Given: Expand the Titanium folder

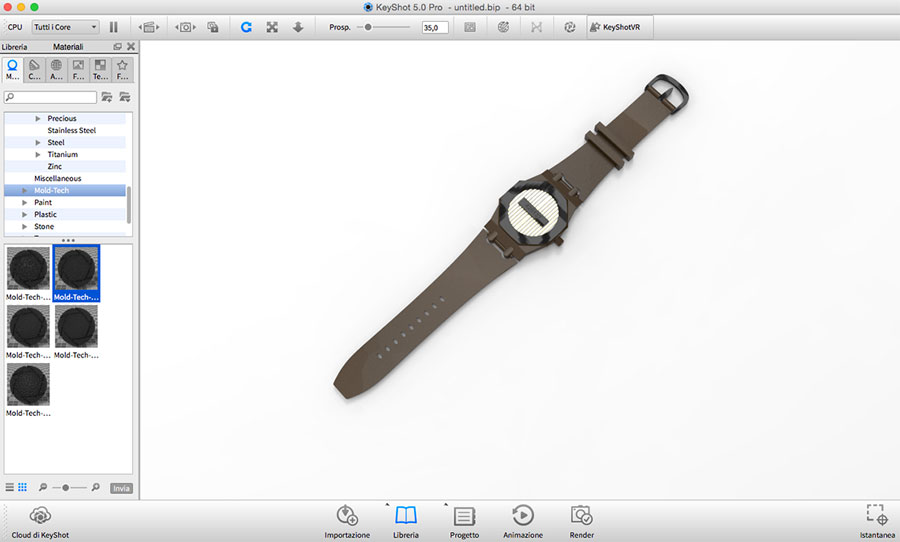Looking at the screenshot, I should [x=38, y=154].
